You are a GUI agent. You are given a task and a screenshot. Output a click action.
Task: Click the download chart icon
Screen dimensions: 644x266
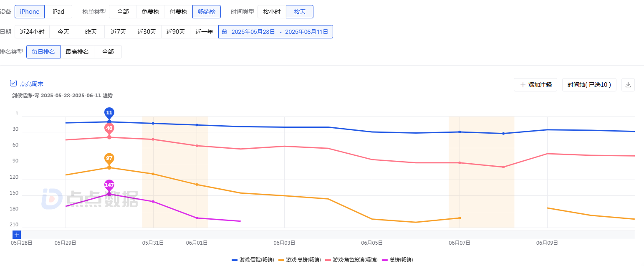click(x=628, y=85)
